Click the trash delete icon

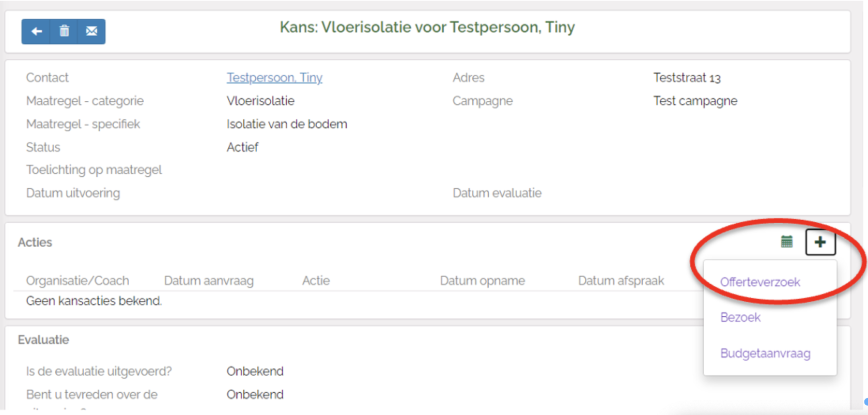[x=64, y=32]
